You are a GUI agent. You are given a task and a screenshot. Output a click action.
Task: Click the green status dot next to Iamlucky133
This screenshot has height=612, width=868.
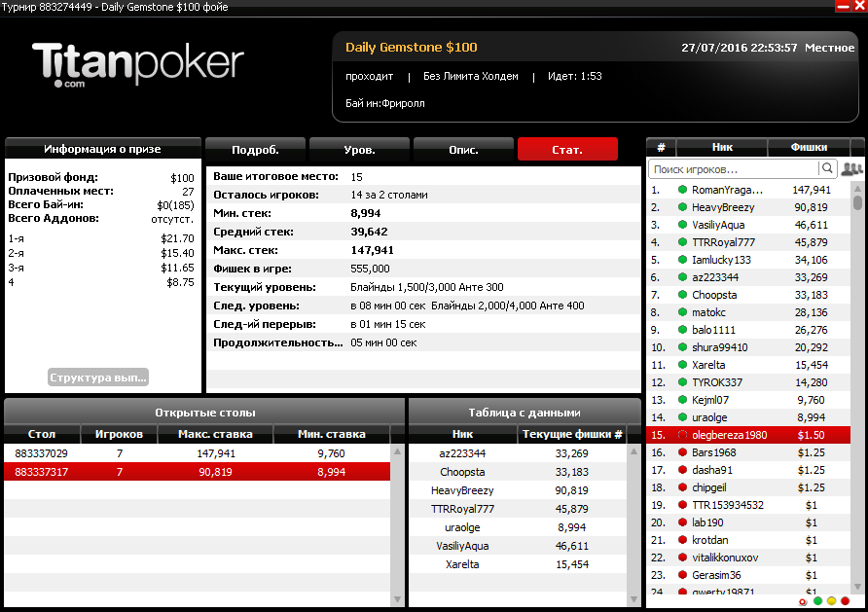(682, 260)
